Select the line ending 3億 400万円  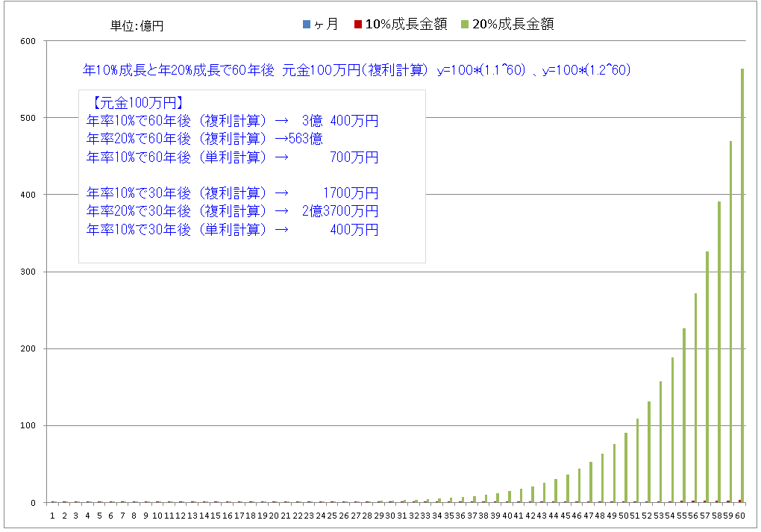click(x=233, y=121)
